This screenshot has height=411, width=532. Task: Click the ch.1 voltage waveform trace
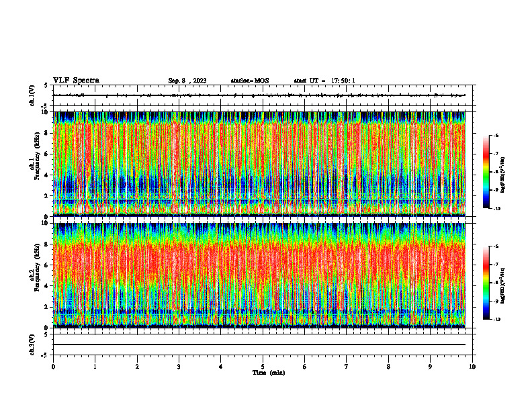[259, 95]
